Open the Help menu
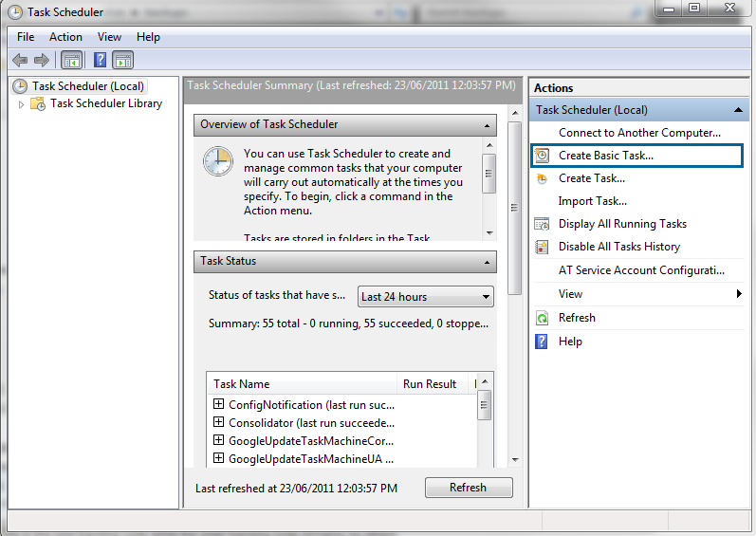Screen dimensions: 756x536 pos(148,37)
